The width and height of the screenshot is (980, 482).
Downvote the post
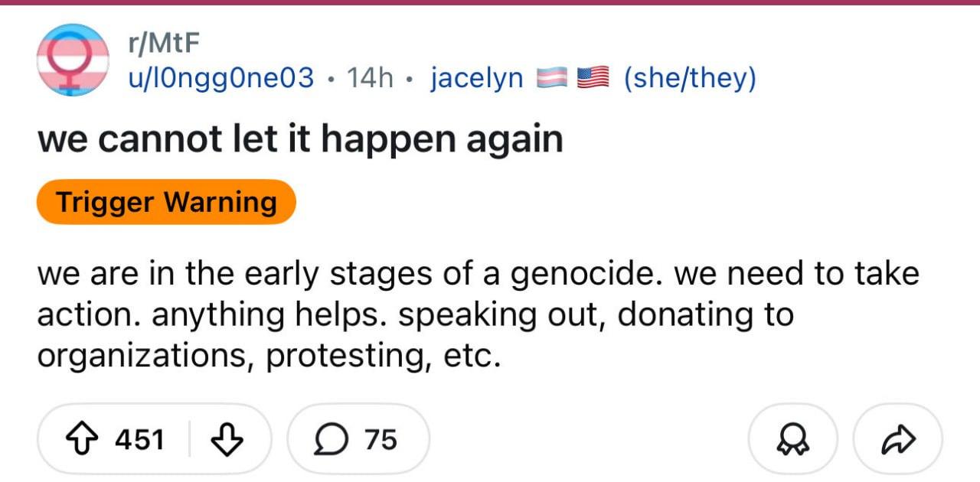[x=227, y=439]
